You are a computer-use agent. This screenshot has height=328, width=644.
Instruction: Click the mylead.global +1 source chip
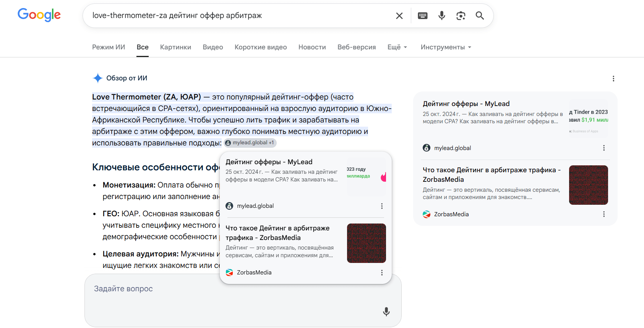click(250, 143)
